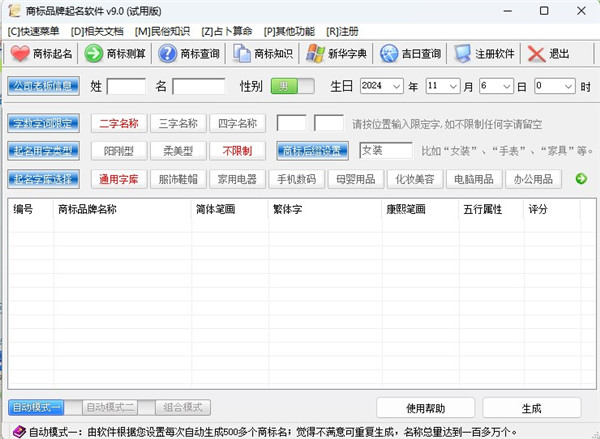Select 四字名称 option
This screenshot has width=600, height=439.
[x=237, y=123]
